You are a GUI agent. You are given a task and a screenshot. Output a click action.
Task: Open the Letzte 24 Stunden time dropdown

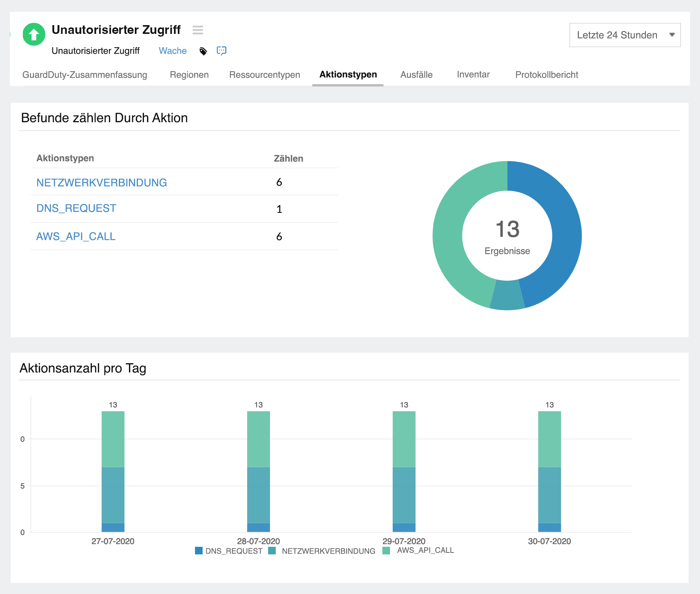coord(624,35)
